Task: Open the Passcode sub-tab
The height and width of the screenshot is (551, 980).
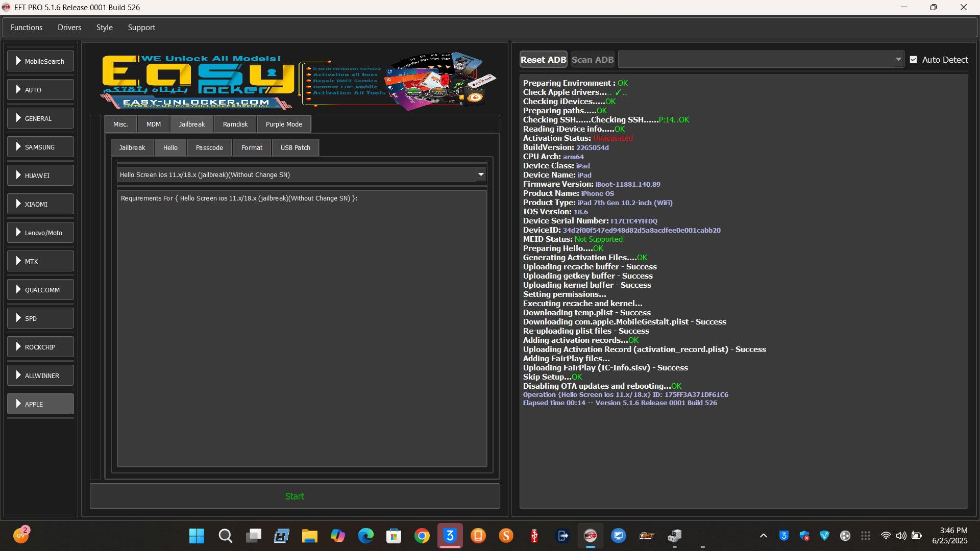Action: click(209, 148)
